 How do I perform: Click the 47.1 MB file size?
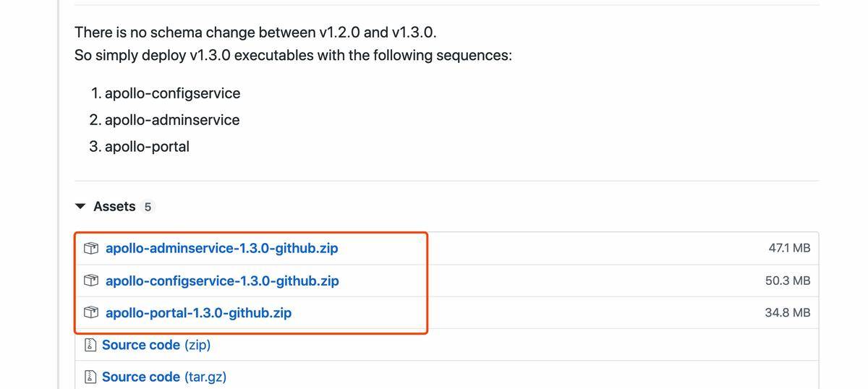coord(789,249)
